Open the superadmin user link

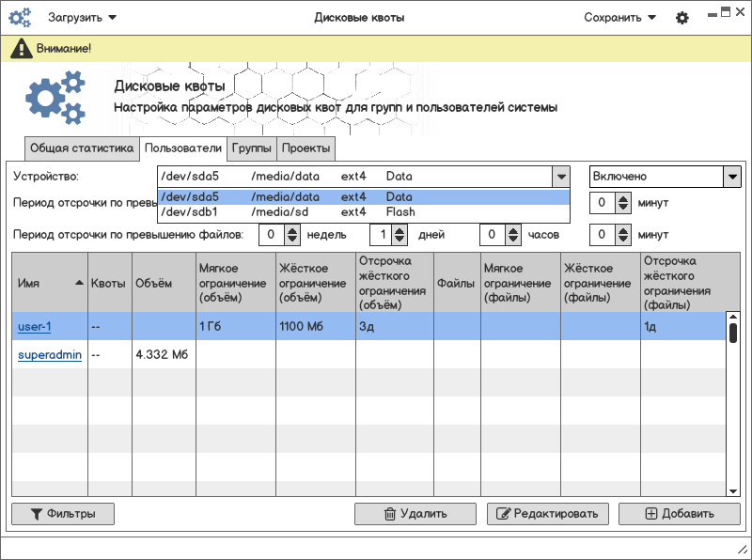50,355
